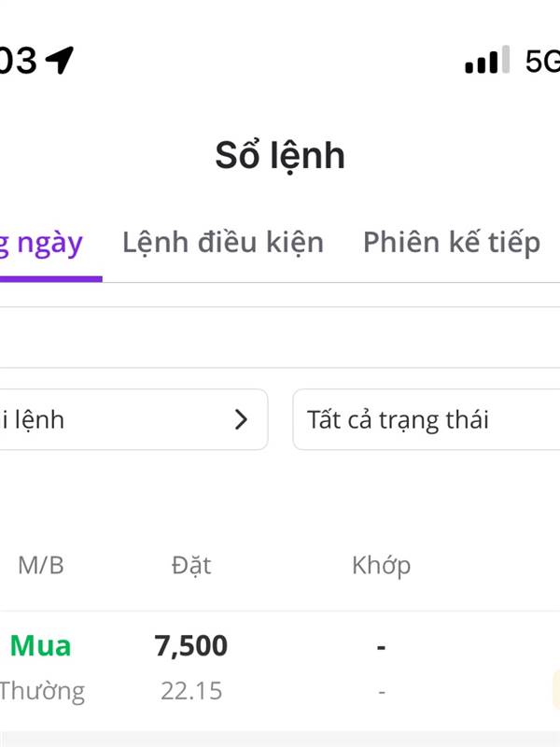The image size is (560, 747).
Task: Click the chevron arrow in order type filter
Action: [242, 419]
